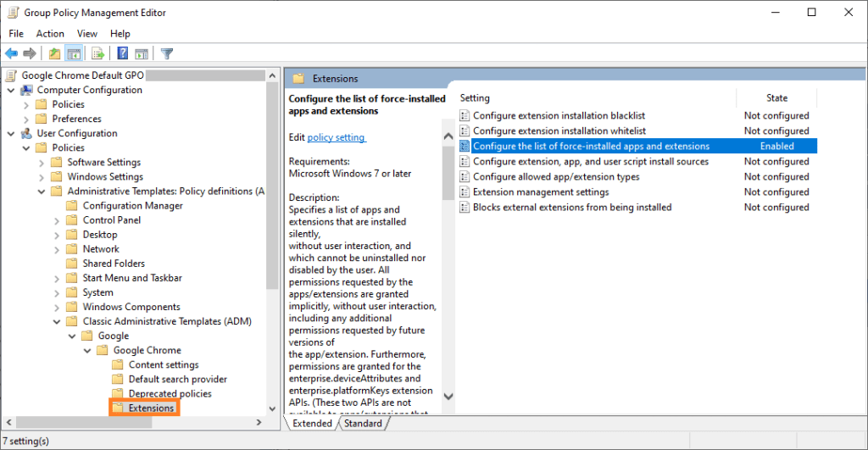Viewport: 868px width, 450px height.
Task: Select force-installed apps and extensions setting
Action: point(591,146)
